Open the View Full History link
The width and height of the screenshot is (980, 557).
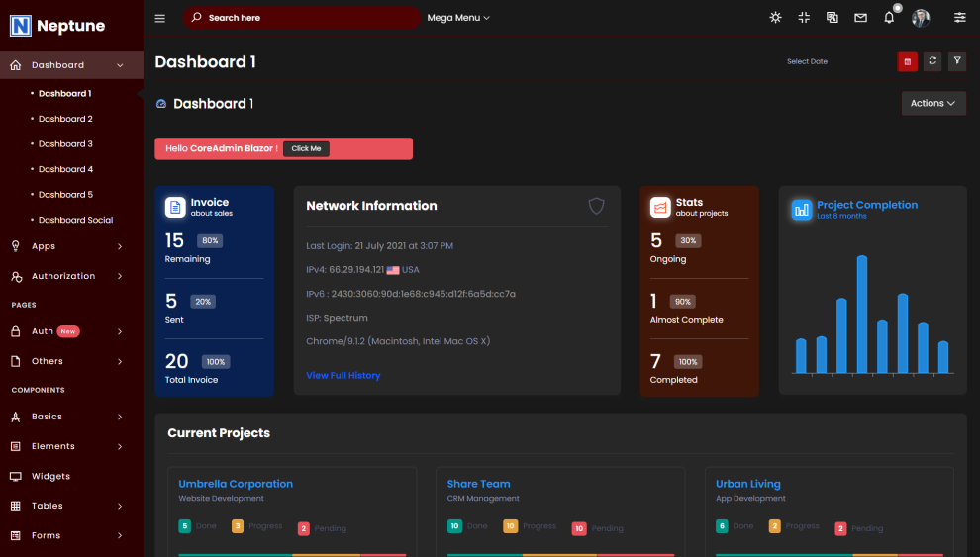pyautogui.click(x=343, y=375)
